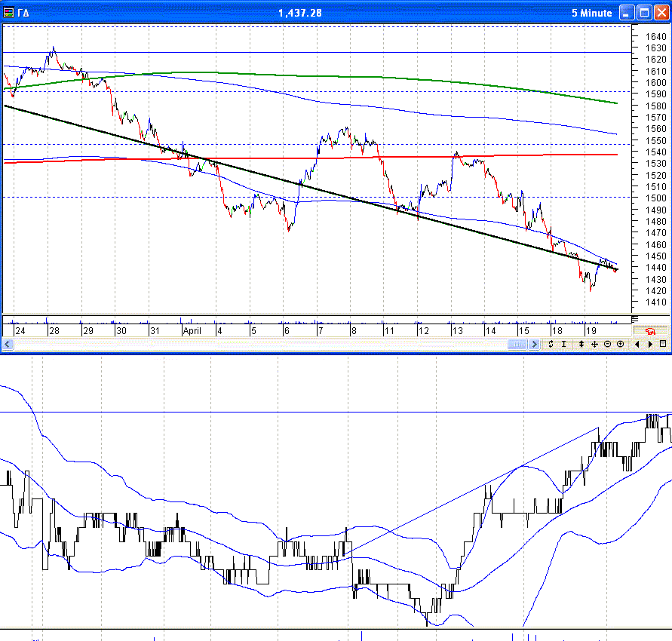Click the 1,437.28 price in title bar
672x641 pixels.
[x=299, y=13]
